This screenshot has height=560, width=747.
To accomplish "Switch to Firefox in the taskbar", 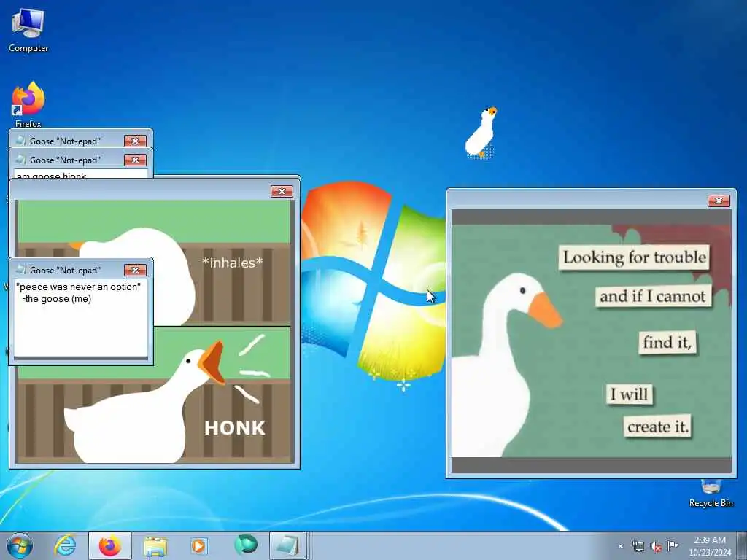I will tap(109, 545).
